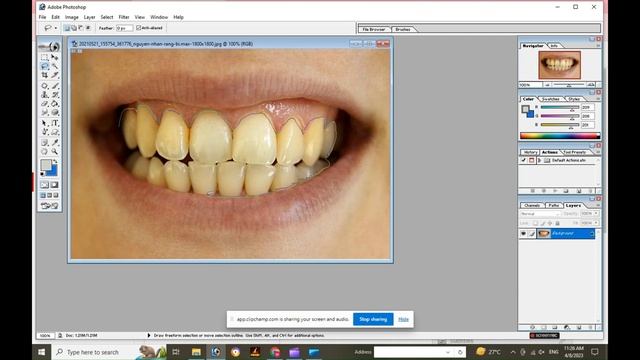Select the Path Selection arrow tool

44,123
